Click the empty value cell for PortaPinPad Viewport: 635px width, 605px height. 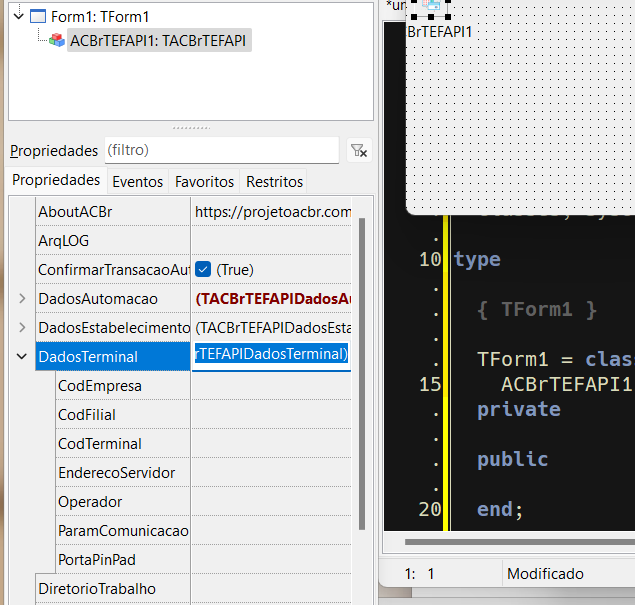271,560
